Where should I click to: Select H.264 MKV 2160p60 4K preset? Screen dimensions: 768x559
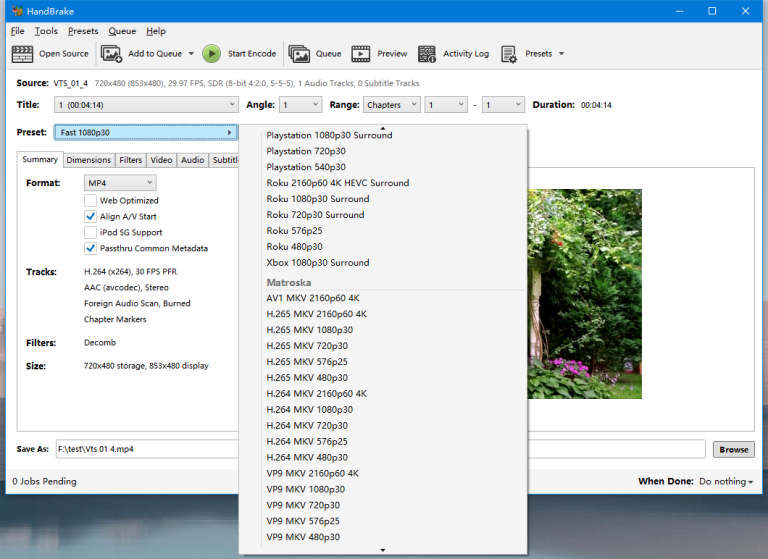tap(316, 393)
